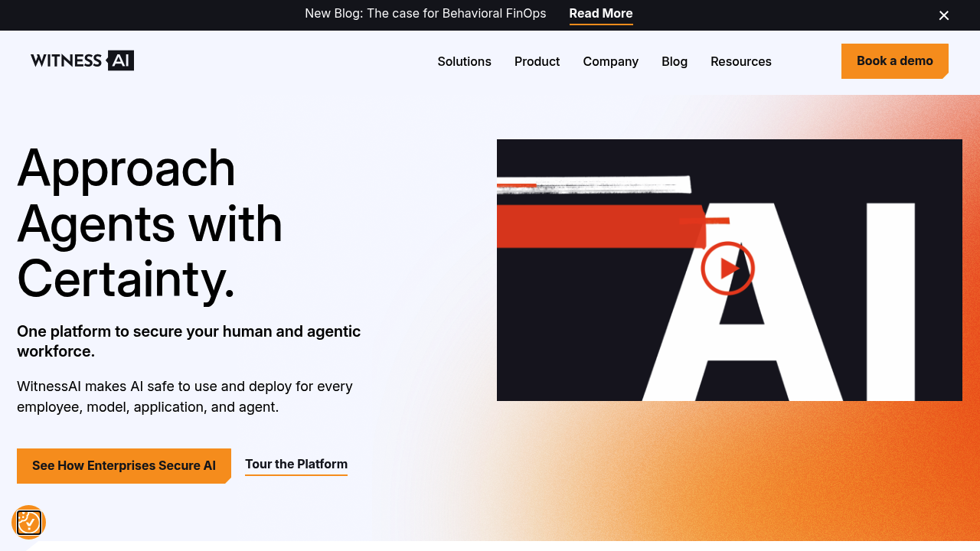Click the "WitnessAI makes AI safe" paragraph
Screen dimensions: 980x551
(x=185, y=396)
